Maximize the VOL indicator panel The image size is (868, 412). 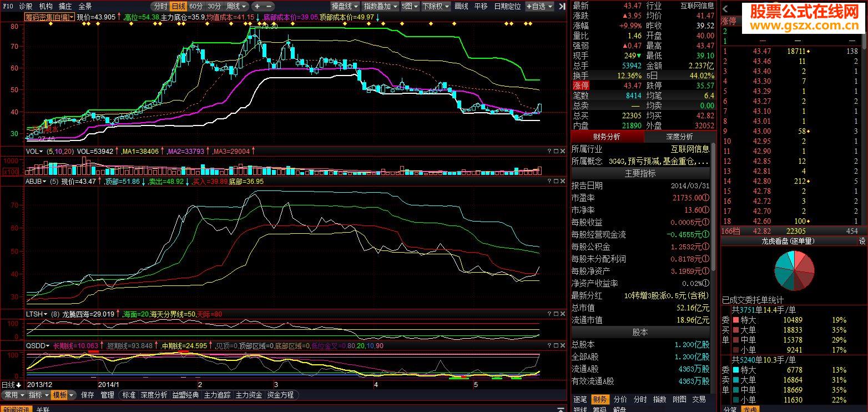(557, 151)
